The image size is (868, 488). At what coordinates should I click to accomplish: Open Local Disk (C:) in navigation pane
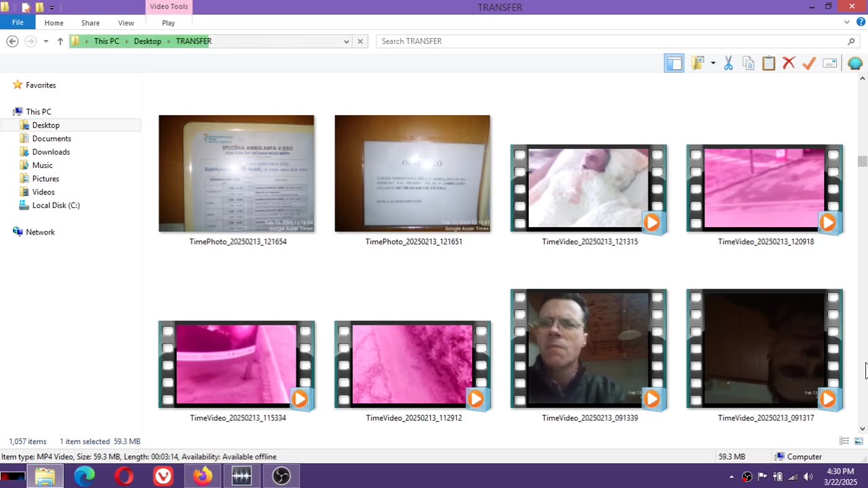[56, 205]
